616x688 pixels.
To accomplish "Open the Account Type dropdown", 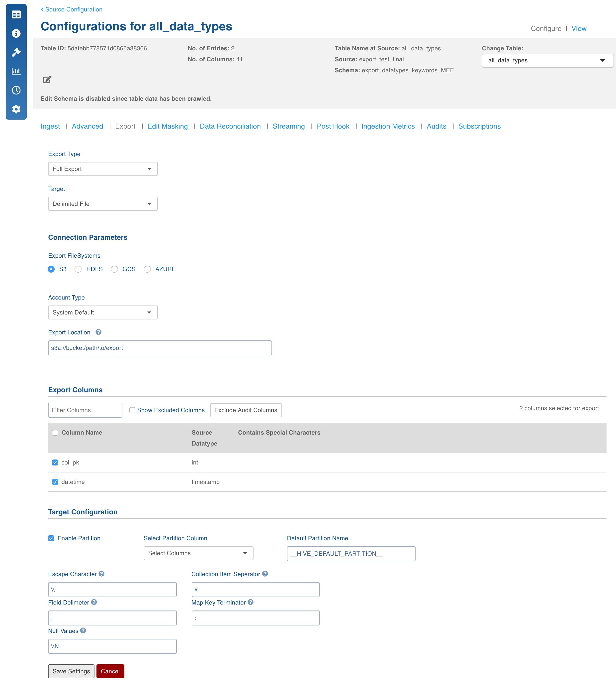I will 103,312.
